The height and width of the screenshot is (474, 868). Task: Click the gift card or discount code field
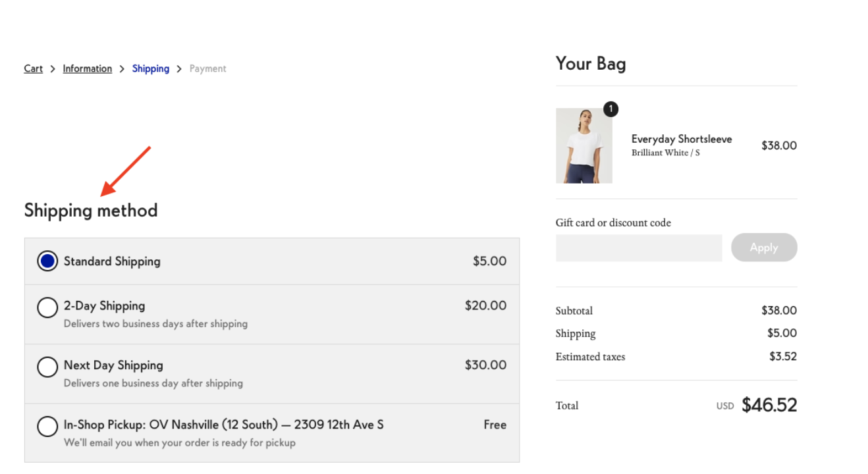tap(639, 248)
